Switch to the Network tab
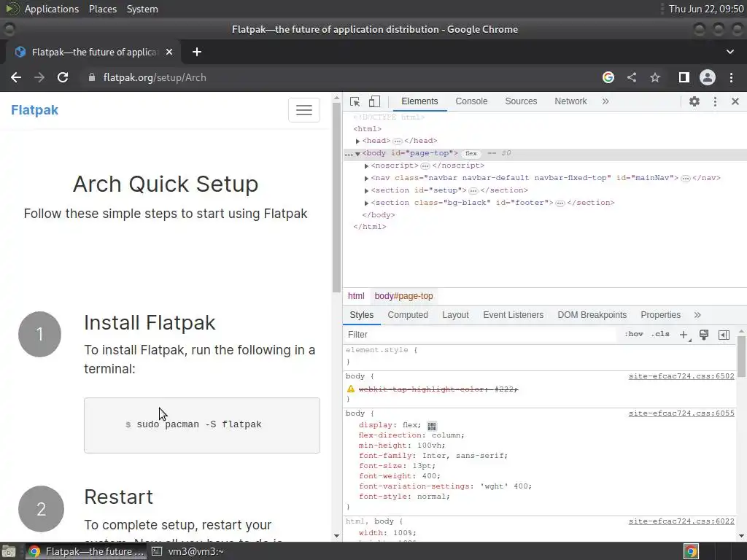Screen dimensions: 747x560 click(x=570, y=101)
